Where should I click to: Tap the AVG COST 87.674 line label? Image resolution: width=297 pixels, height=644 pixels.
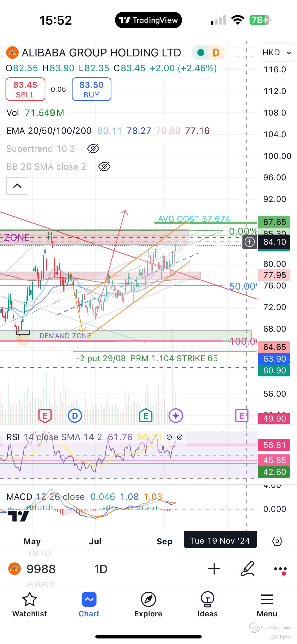(x=194, y=219)
